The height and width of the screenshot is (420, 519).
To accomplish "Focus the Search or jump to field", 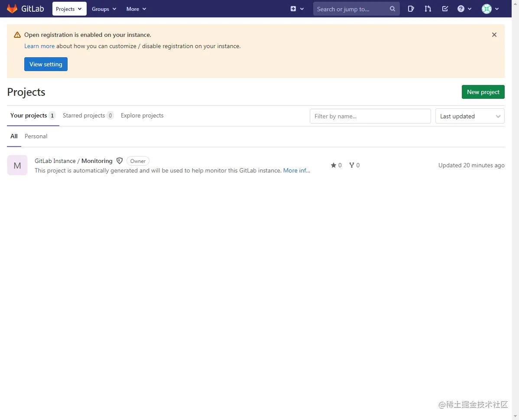I will 356,9.
